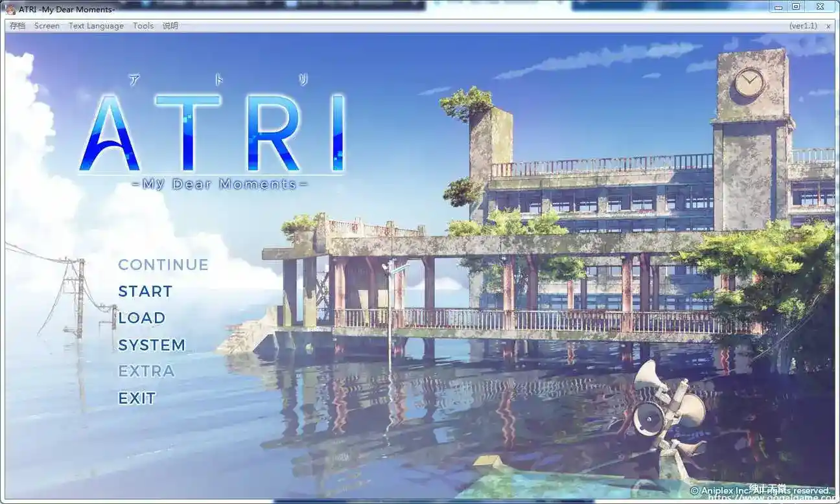Select the EXTRA menu entry
The height and width of the screenshot is (504, 840).
146,371
